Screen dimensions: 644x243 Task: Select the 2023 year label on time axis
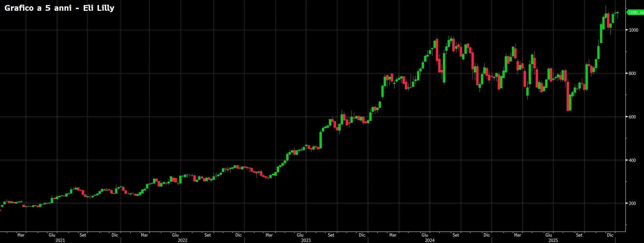tap(306, 240)
